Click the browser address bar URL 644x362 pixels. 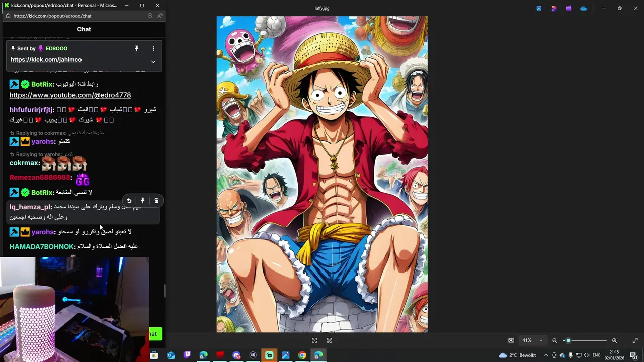click(x=52, y=16)
